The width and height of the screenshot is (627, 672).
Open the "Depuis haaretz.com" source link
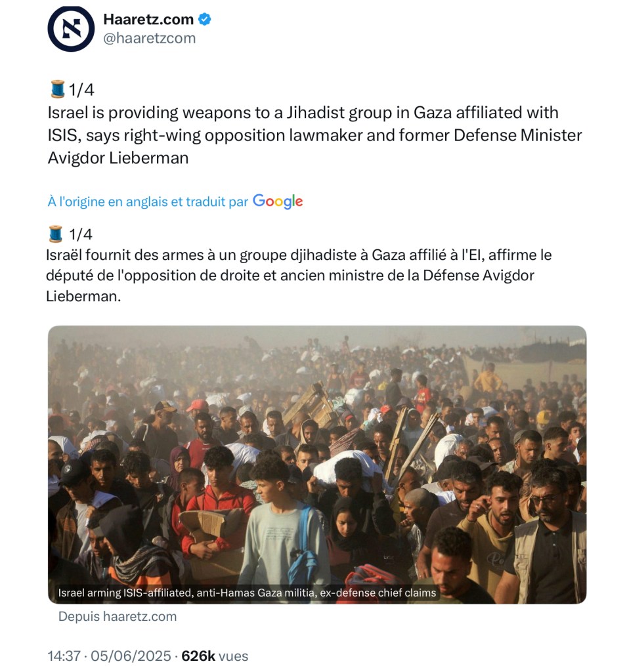pos(118,616)
